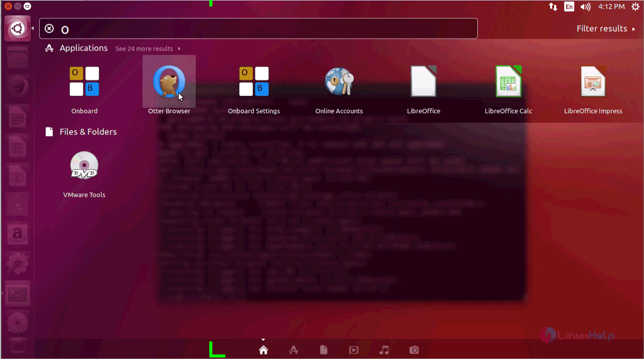This screenshot has width=644, height=359.
Task: Launch LibreOffice Calc icon
Action: coord(508,81)
